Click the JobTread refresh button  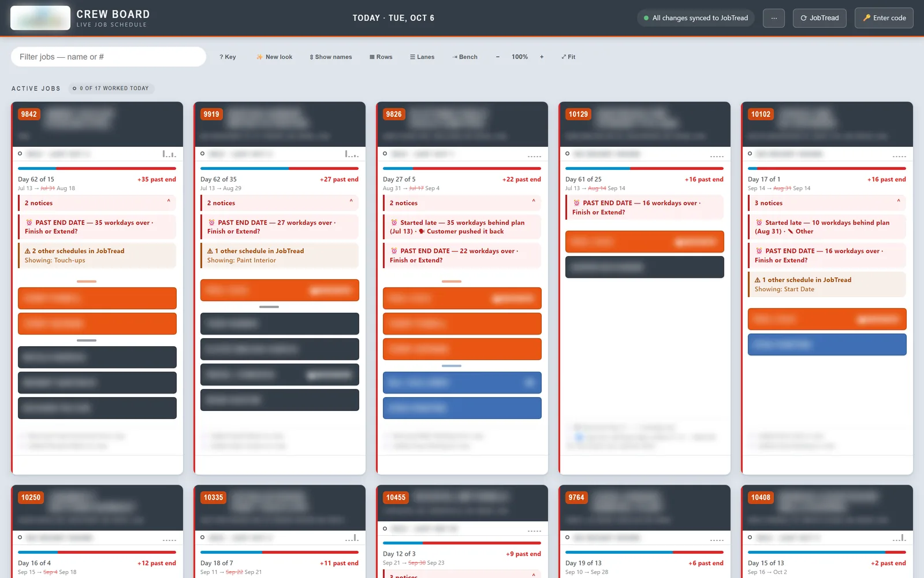819,18
